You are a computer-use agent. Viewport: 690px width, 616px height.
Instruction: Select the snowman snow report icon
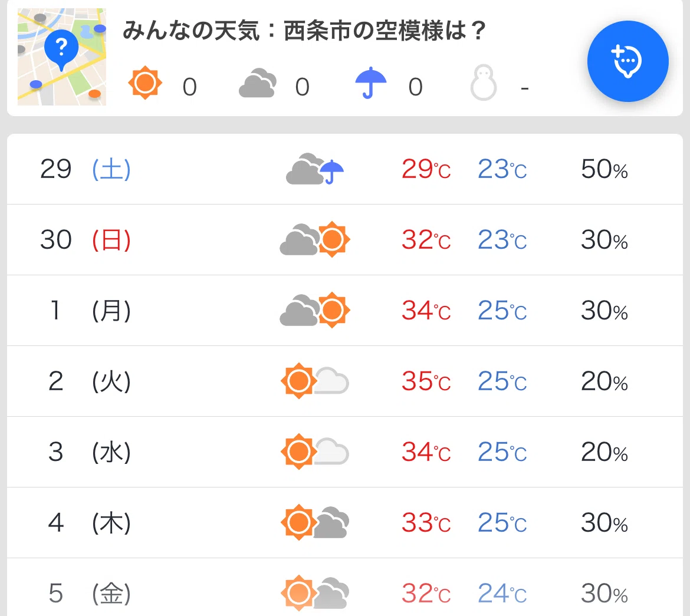484,83
